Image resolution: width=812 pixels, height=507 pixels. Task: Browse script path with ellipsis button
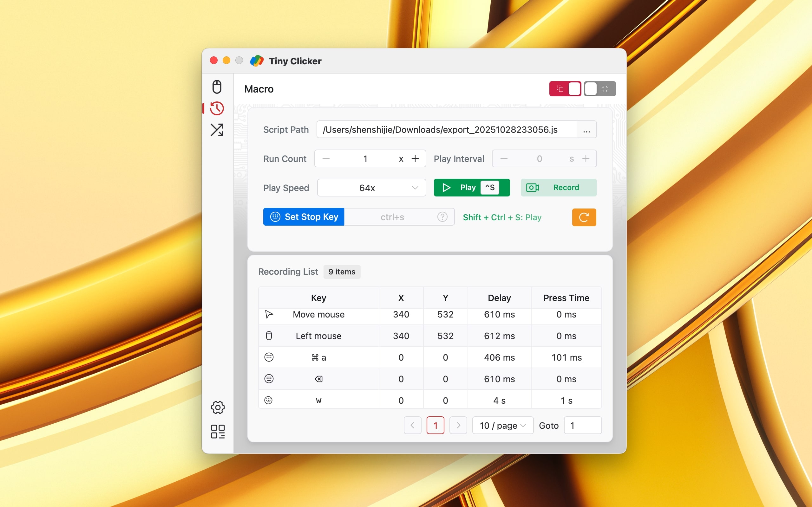tap(586, 130)
